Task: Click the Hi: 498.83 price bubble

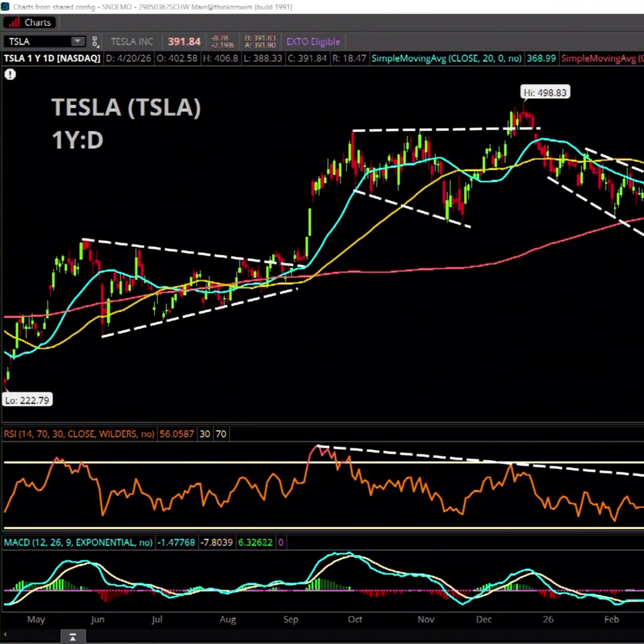Action: point(545,92)
